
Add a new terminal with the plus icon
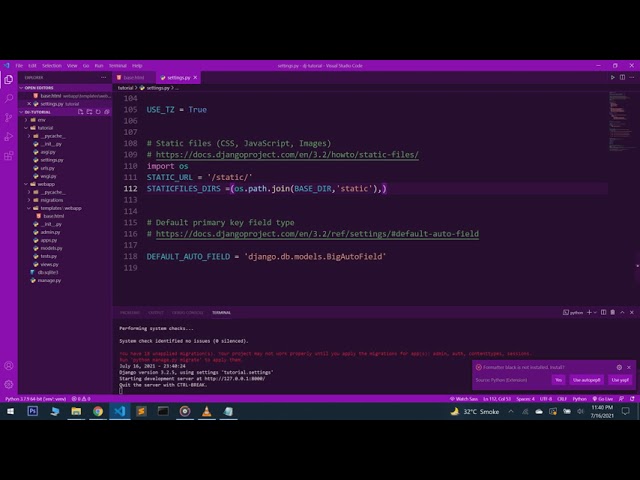pos(589,312)
